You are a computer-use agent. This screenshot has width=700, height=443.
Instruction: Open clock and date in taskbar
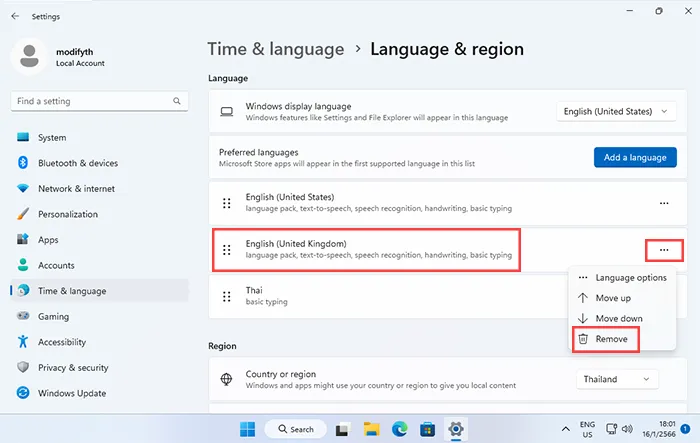[658, 429]
